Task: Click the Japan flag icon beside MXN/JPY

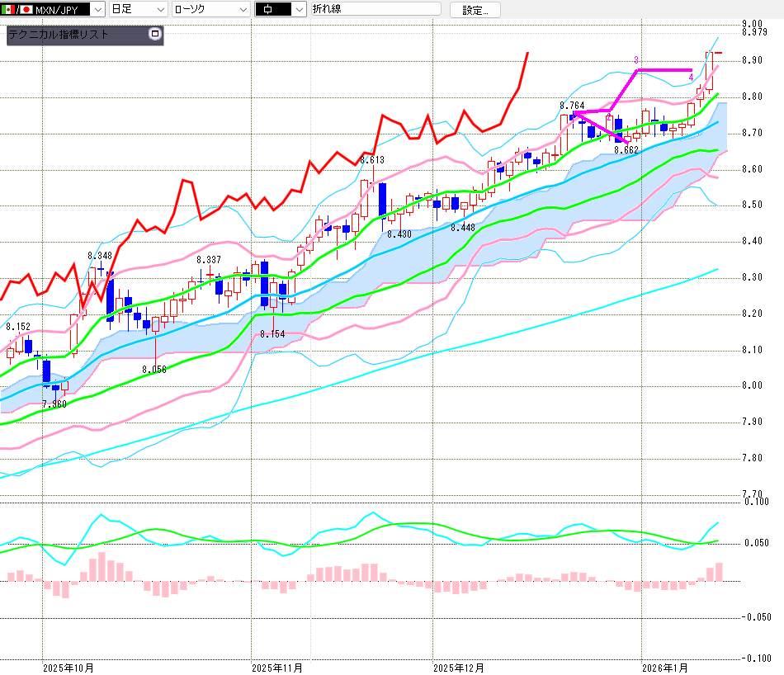Action: (26, 10)
